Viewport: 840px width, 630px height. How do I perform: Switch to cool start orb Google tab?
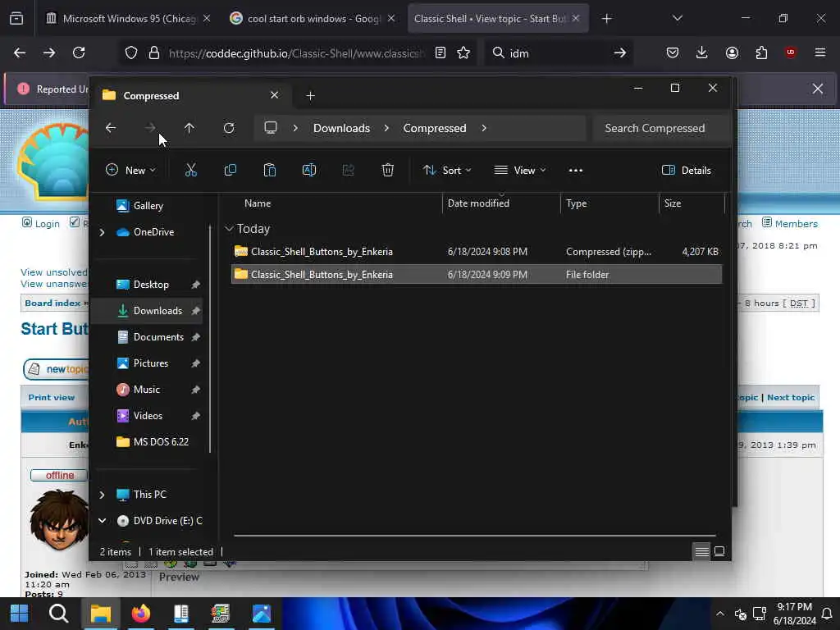tap(313, 18)
